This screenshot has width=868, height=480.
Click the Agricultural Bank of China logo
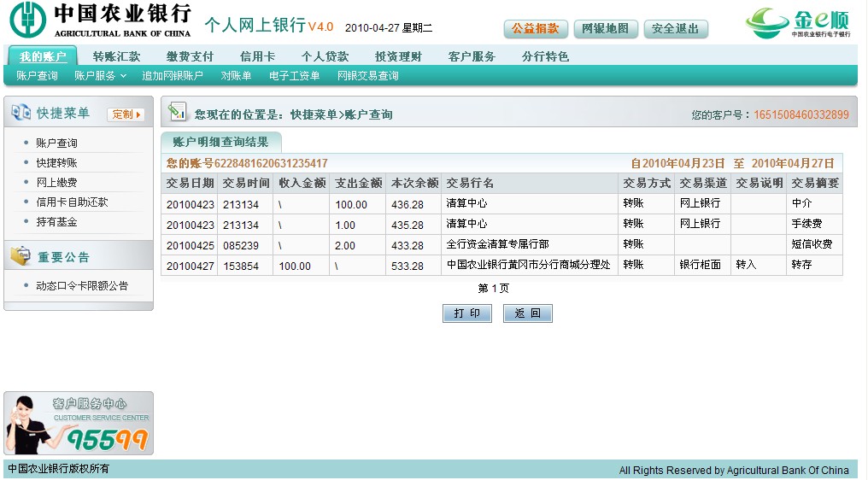point(100,20)
